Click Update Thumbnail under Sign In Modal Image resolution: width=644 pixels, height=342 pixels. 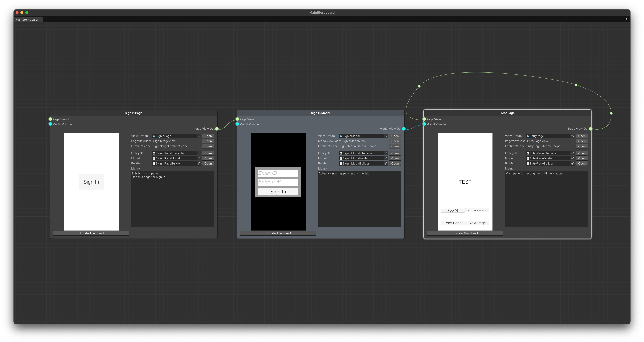click(x=278, y=233)
